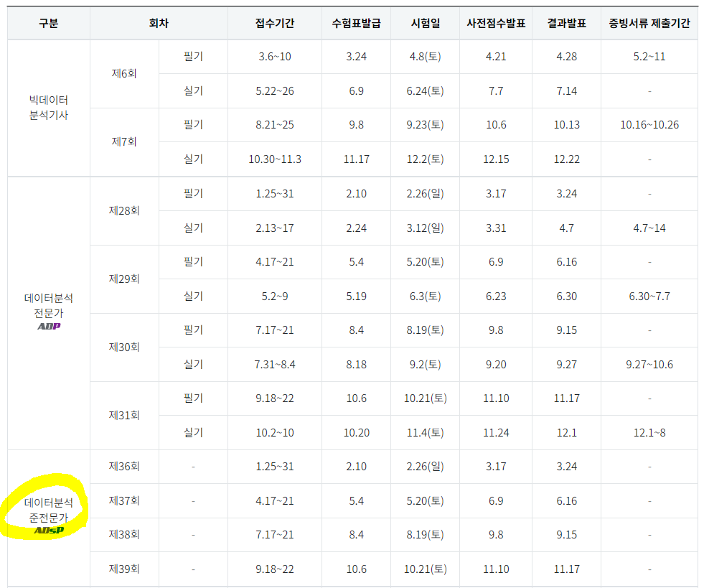Viewport: 704px width, 588px height.
Task: Click the 10.30~11.3 registration period
Action: 275,159
